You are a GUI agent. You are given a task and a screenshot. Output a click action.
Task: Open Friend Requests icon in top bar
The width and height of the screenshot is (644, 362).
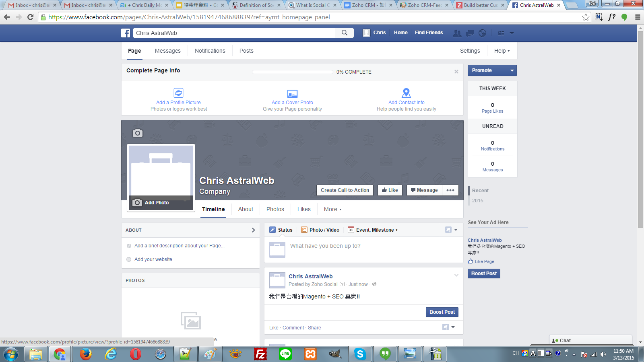[457, 33]
